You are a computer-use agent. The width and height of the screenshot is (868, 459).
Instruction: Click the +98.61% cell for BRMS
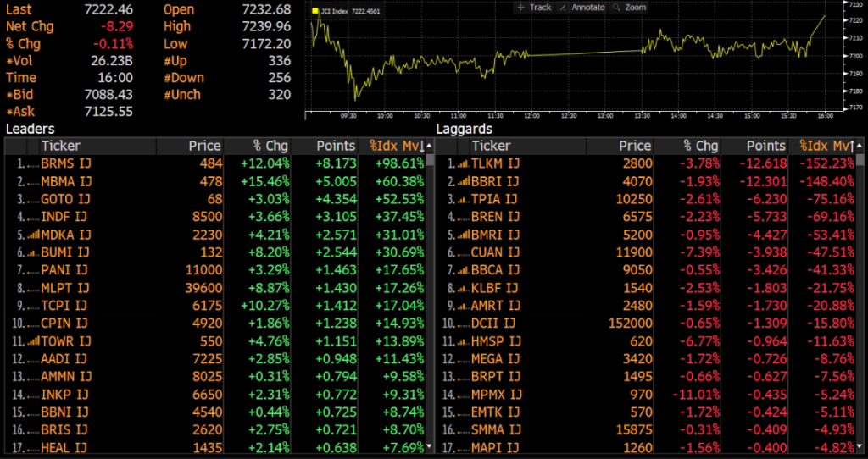click(399, 163)
